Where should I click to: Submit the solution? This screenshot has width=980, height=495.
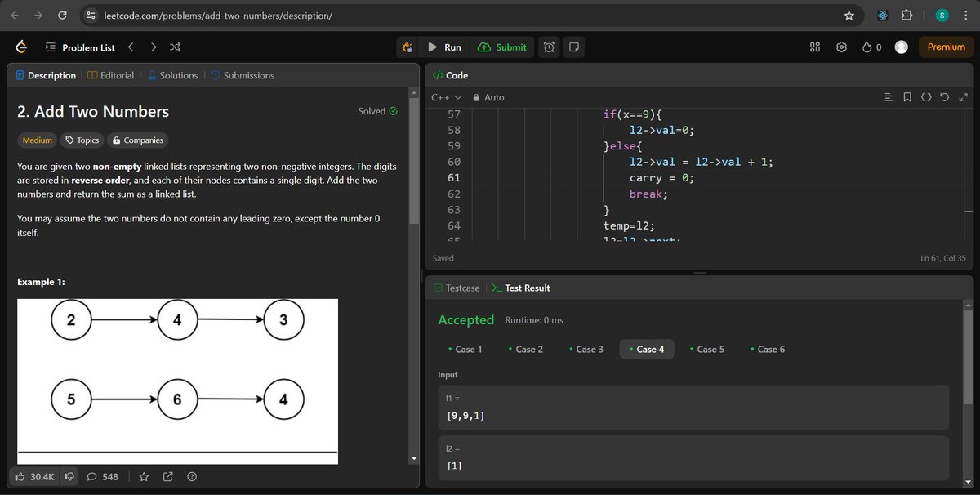(x=503, y=47)
